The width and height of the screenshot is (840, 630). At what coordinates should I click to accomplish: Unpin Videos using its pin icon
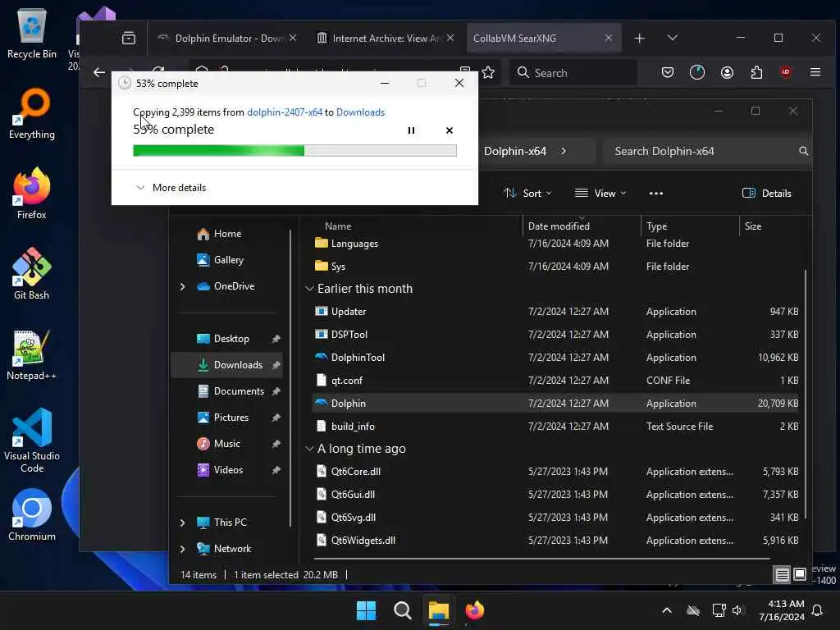pos(276,470)
